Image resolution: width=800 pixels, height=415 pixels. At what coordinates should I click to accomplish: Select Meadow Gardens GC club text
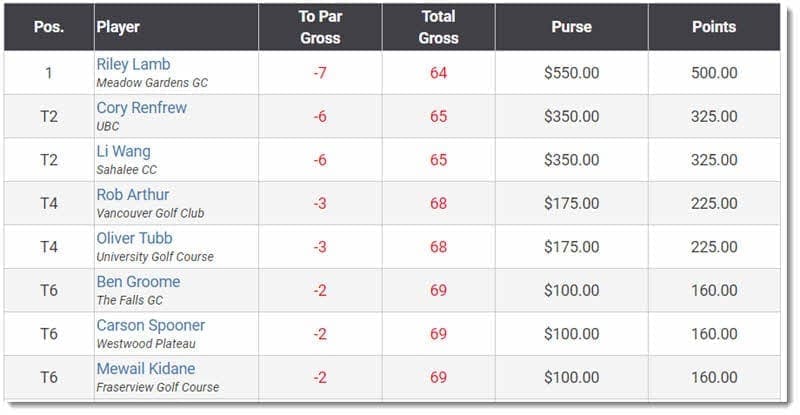click(x=152, y=83)
